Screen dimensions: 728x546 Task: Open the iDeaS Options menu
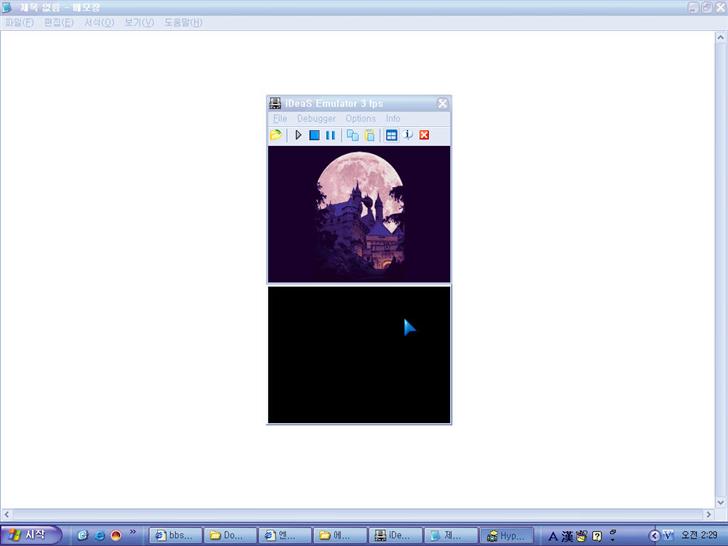[360, 118]
